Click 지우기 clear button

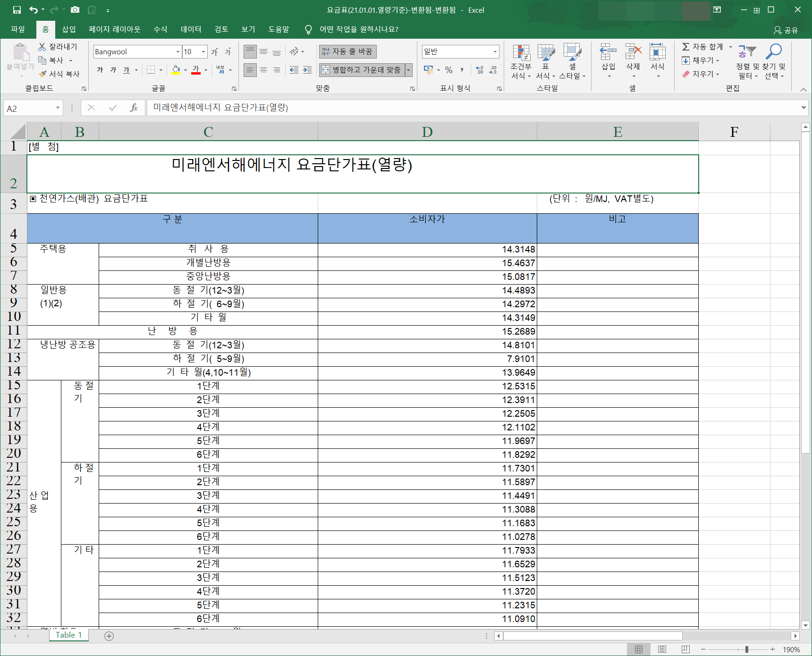pos(701,74)
